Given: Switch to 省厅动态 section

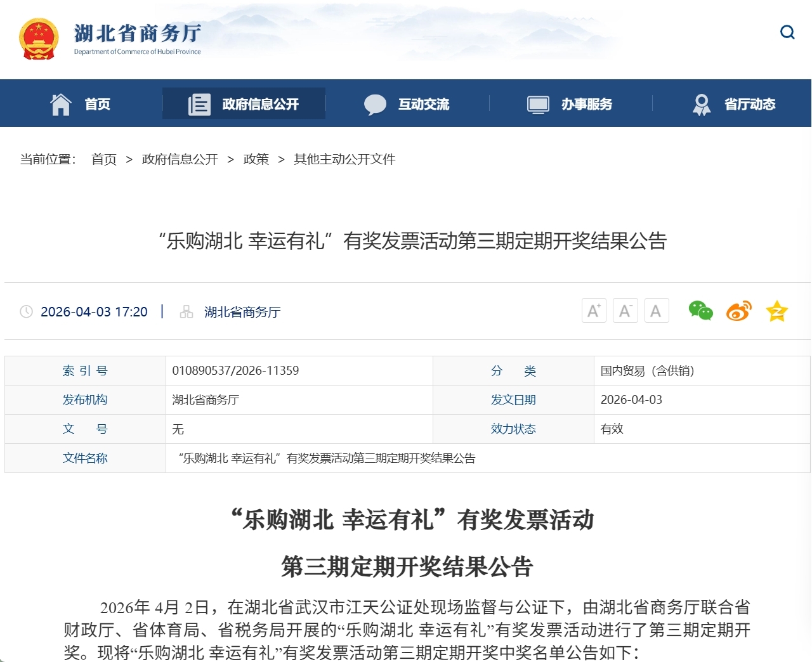Looking at the screenshot, I should coord(749,104).
